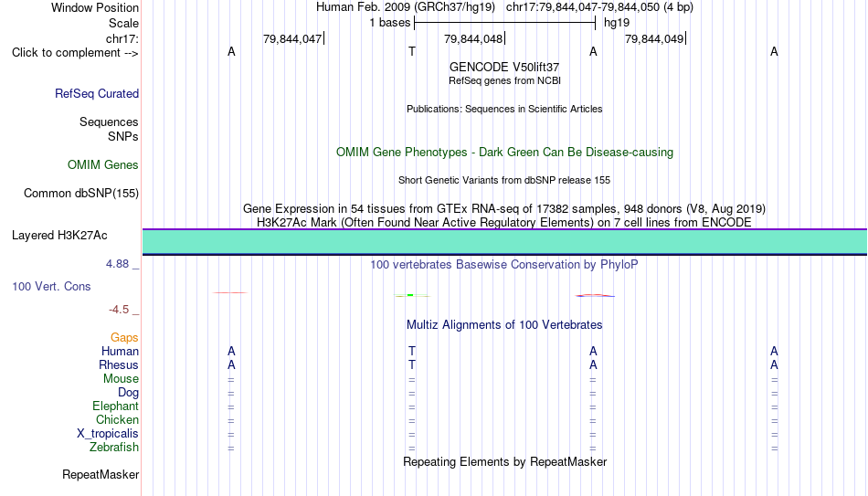Click 'Short Genetic Variants from dbSNP release 155'

pos(504,180)
